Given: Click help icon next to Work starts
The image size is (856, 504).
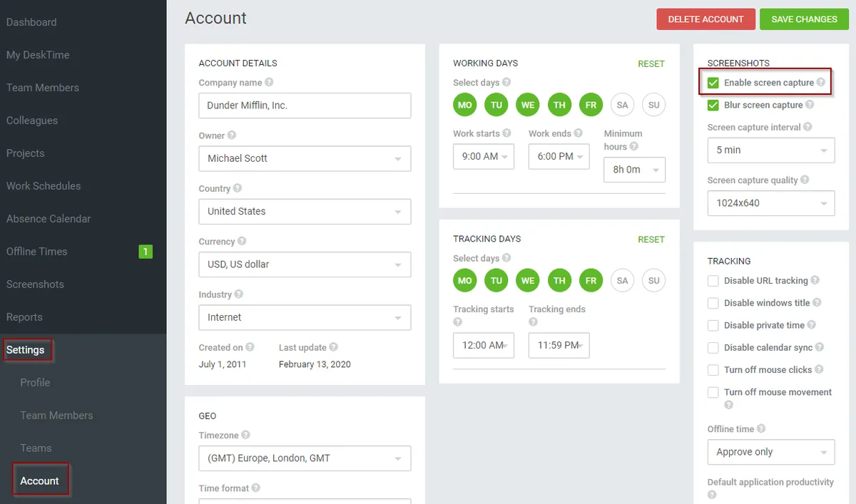Looking at the screenshot, I should pyautogui.click(x=506, y=133).
